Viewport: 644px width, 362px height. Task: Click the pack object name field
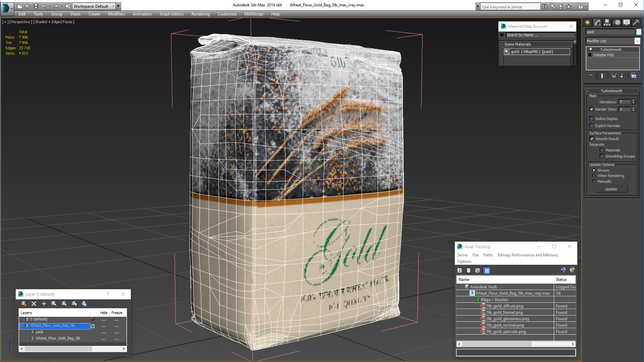(610, 32)
